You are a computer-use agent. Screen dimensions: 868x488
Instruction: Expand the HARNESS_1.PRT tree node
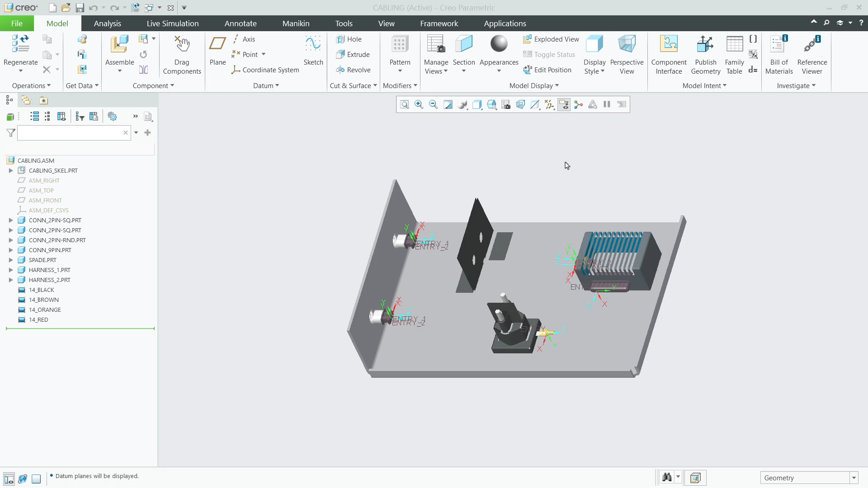pos(11,270)
